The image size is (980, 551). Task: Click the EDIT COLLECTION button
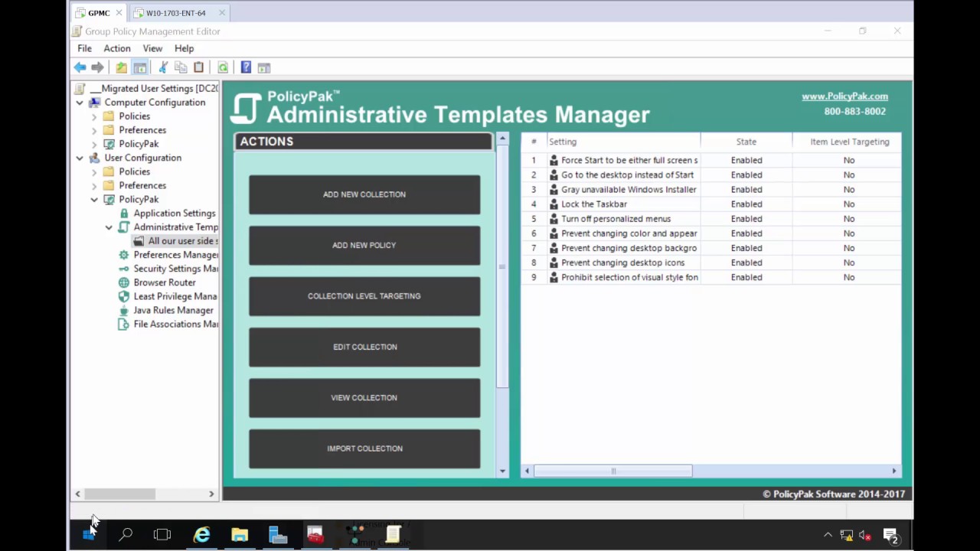click(364, 347)
